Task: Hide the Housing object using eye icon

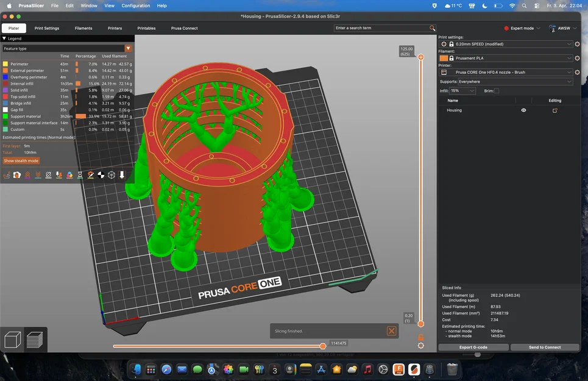Action: [523, 110]
